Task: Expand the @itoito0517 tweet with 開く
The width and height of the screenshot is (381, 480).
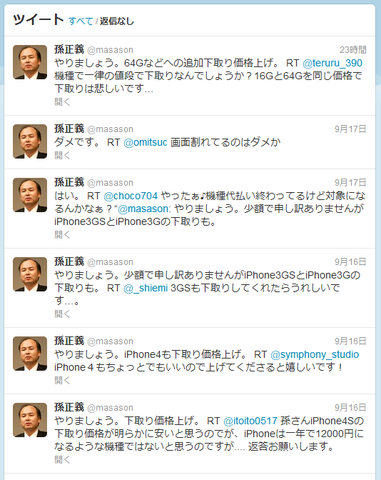Action: point(62,460)
